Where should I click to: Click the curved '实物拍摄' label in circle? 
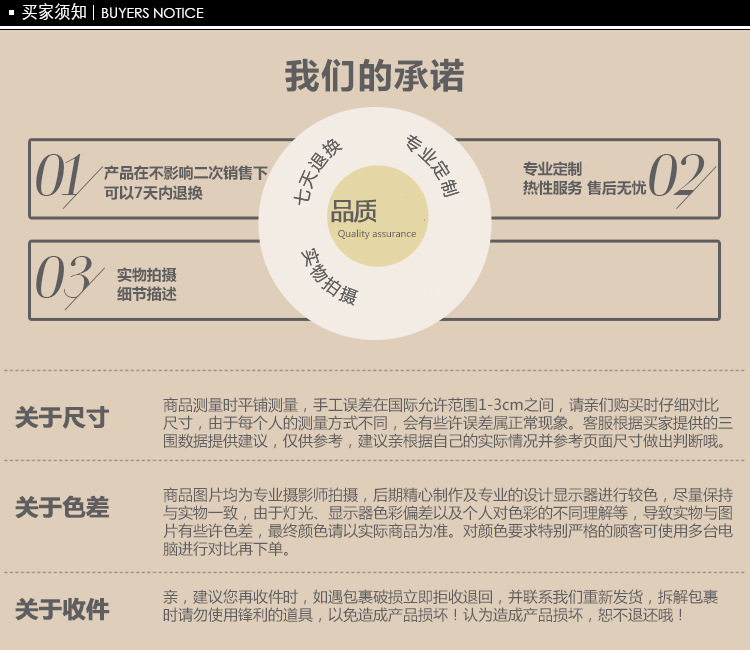329,276
